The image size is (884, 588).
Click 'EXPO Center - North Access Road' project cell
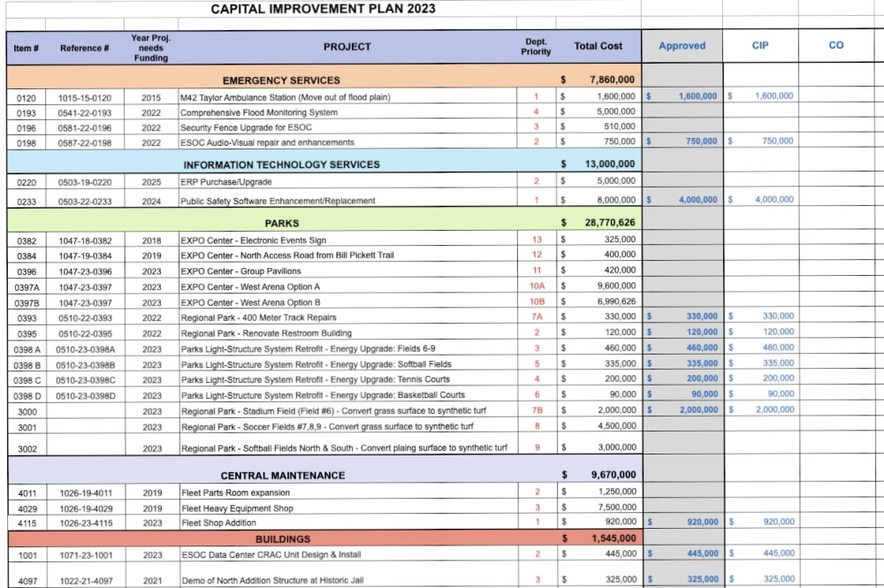click(347, 255)
